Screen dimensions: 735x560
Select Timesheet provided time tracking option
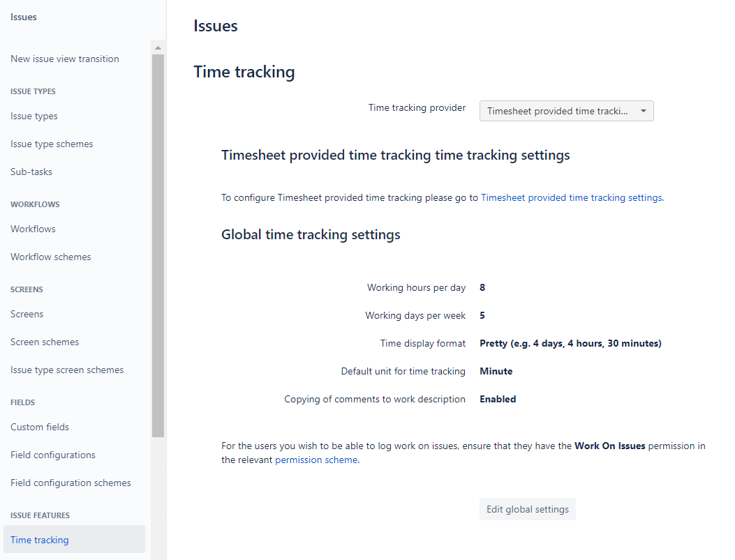click(551, 110)
